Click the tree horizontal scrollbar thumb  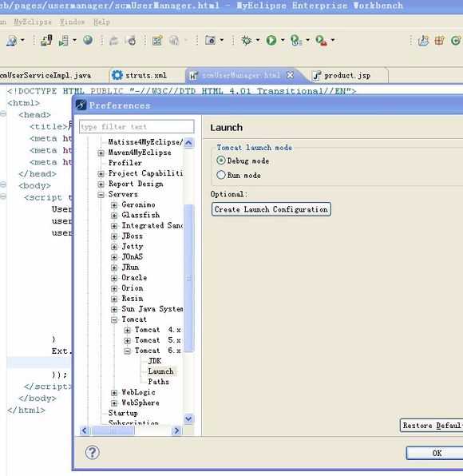tap(113, 430)
